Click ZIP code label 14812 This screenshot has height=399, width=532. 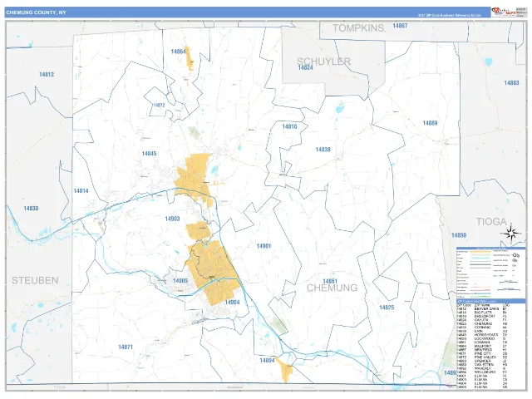coord(47,74)
